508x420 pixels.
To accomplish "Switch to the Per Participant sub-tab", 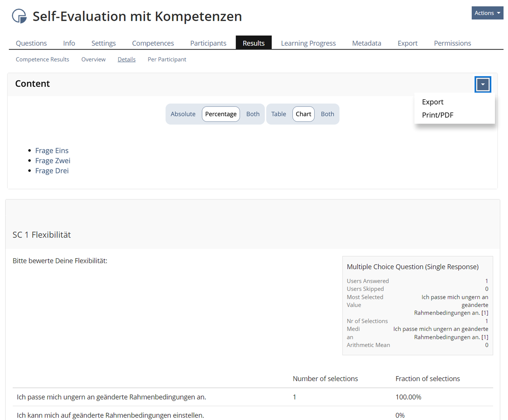I will point(167,59).
